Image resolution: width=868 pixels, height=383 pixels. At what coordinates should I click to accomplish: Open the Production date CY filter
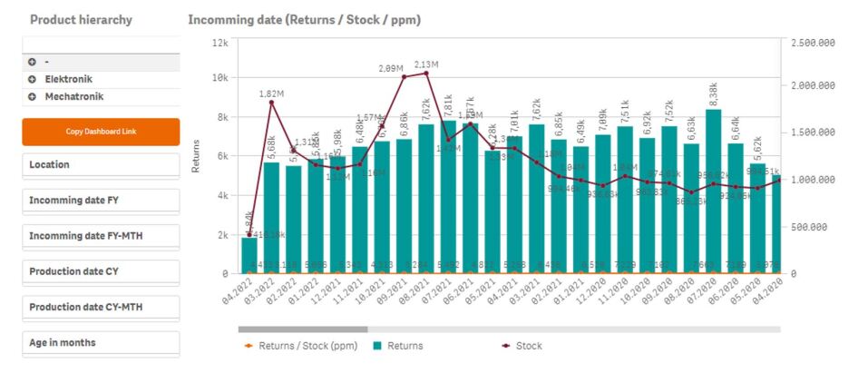tap(101, 271)
